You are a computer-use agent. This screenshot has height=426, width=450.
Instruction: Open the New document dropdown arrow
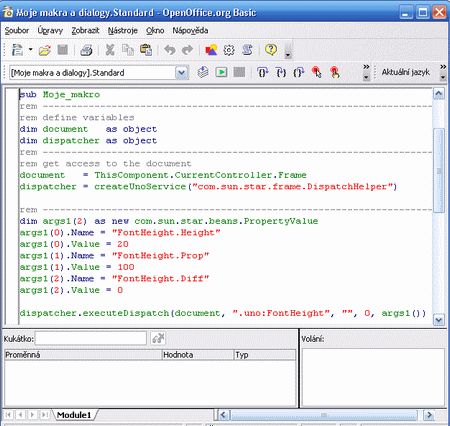(x=31, y=50)
